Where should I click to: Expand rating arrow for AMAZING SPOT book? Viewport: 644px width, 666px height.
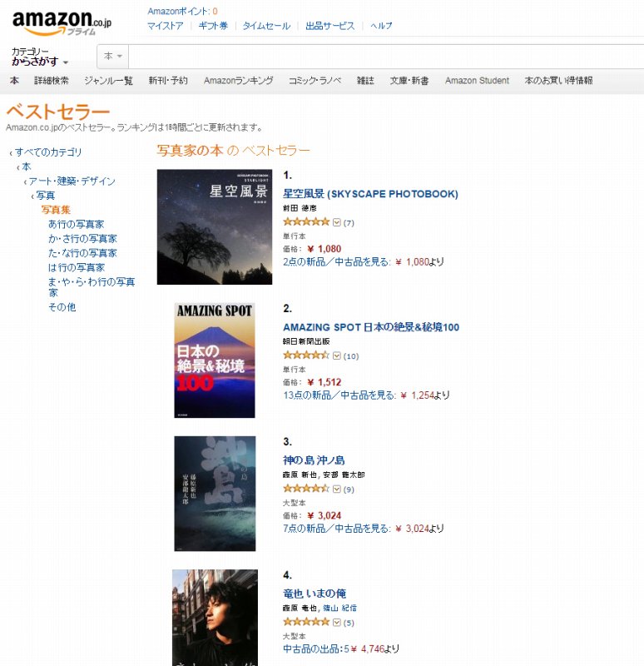point(337,355)
